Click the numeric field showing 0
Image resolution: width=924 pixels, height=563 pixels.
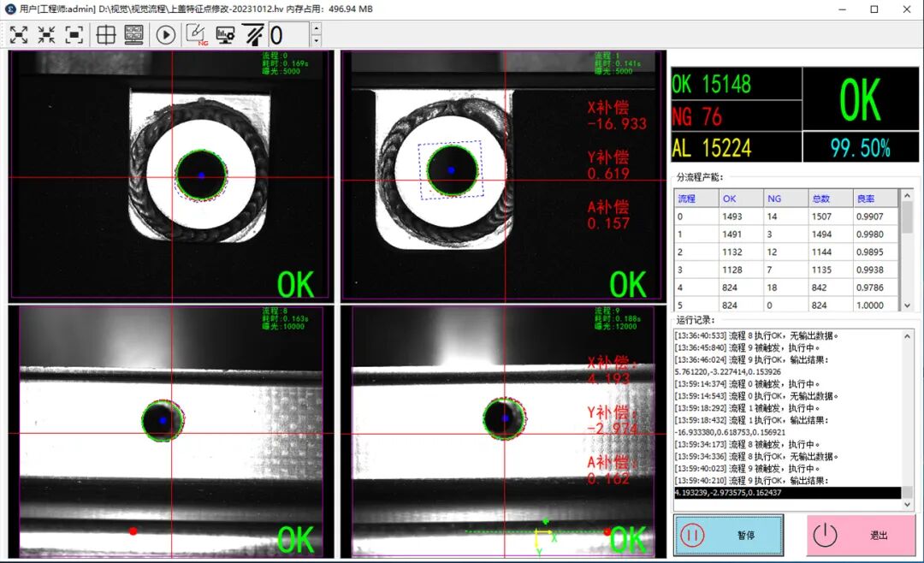point(289,35)
